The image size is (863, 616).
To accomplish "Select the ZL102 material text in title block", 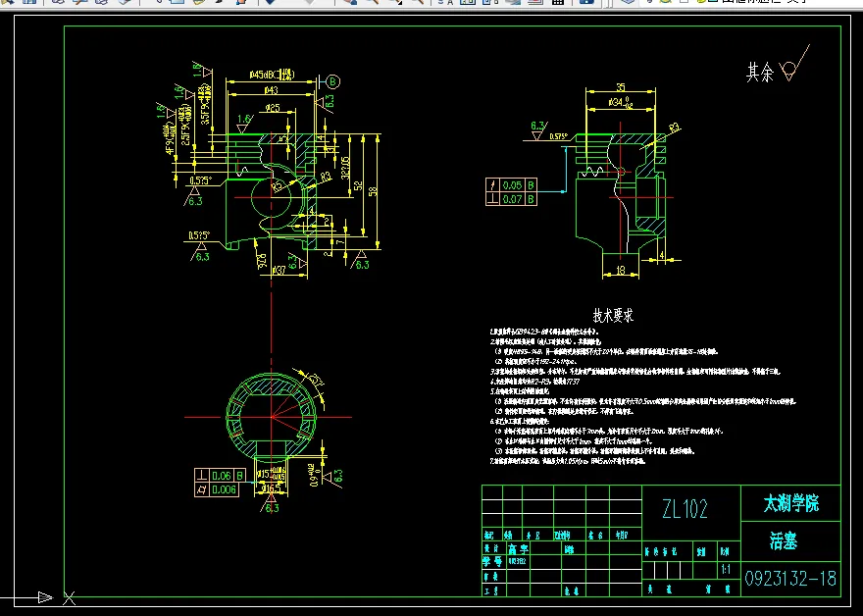I will (685, 509).
